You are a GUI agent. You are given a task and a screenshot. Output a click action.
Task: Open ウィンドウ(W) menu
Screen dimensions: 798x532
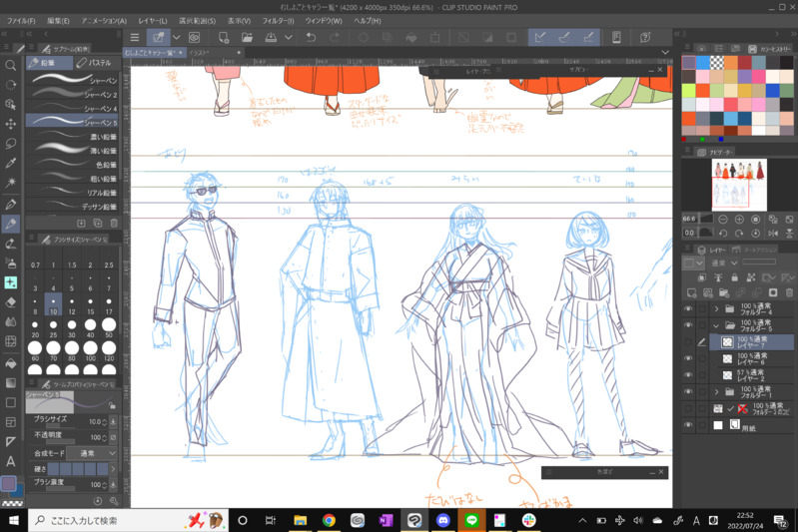pos(324,21)
